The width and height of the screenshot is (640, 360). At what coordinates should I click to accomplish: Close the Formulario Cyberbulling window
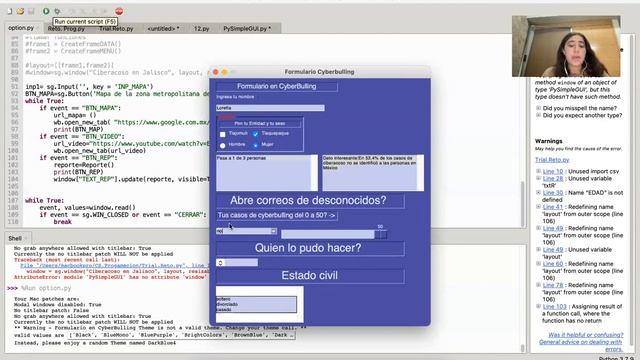tap(216, 72)
